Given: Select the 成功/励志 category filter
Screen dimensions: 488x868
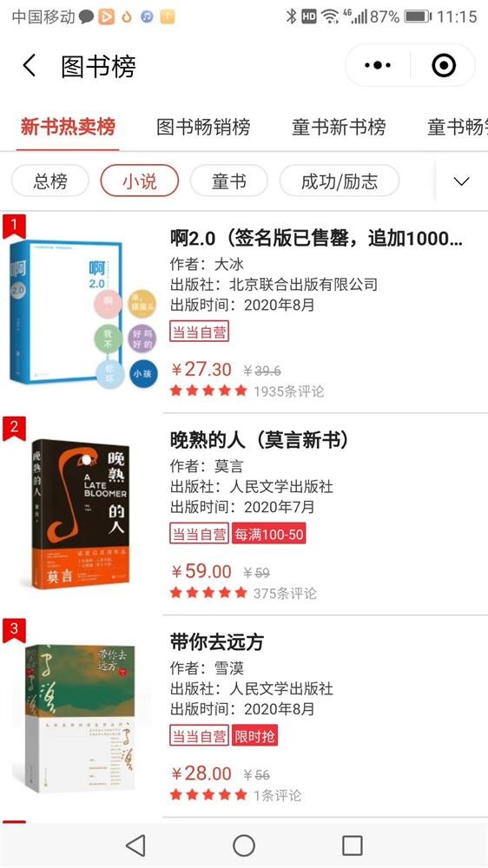Looking at the screenshot, I should point(340,181).
